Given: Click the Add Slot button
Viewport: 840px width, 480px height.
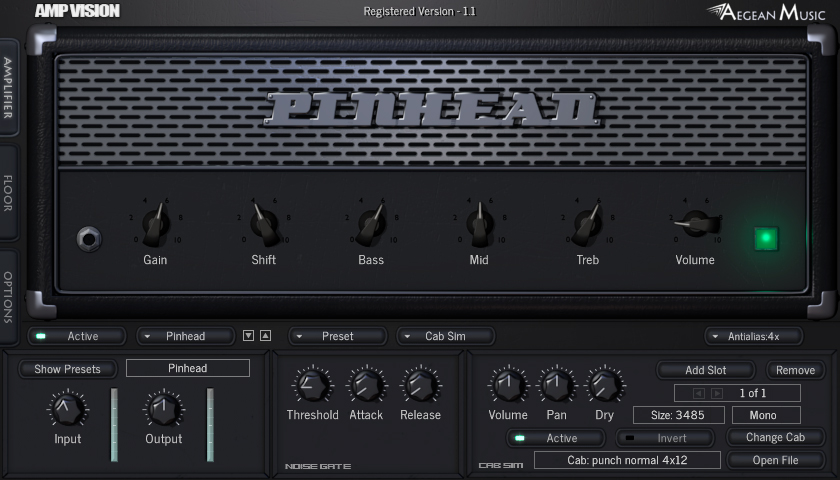Looking at the screenshot, I should [x=706, y=370].
